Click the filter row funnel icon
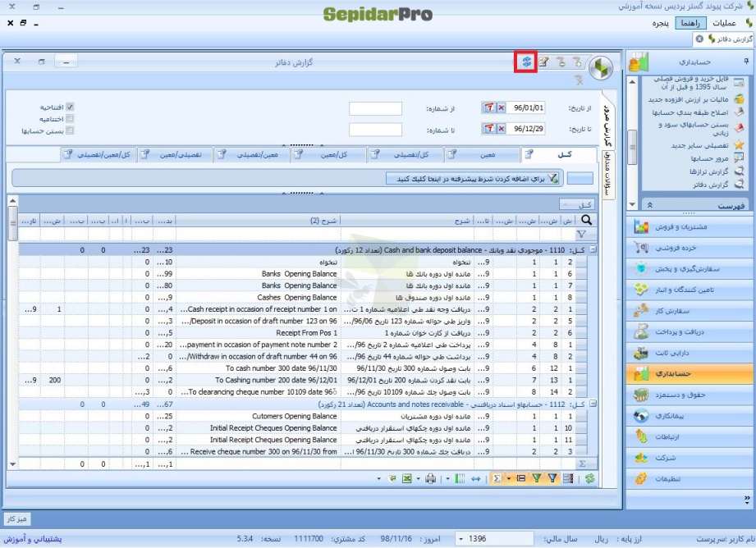This screenshot has height=548, width=756. pyautogui.click(x=581, y=235)
